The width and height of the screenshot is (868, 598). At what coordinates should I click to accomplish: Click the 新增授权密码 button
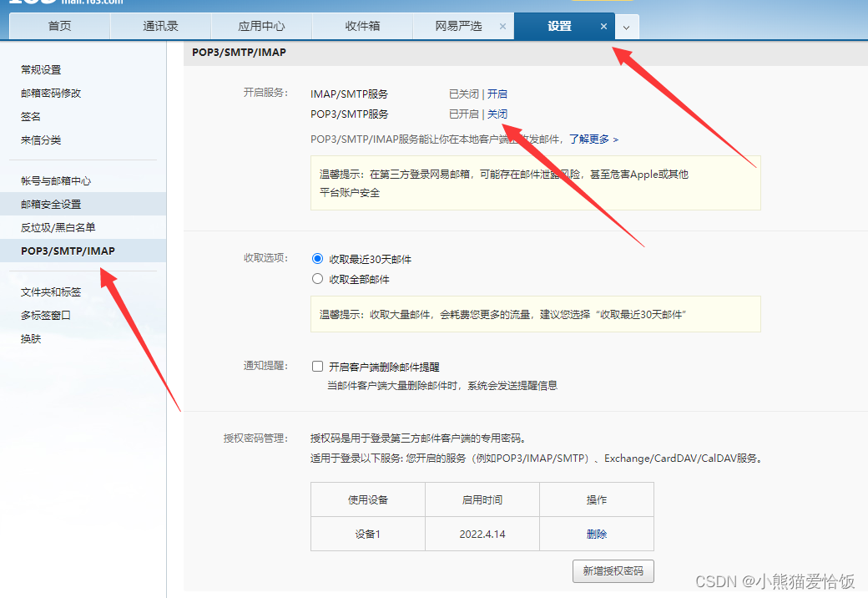(x=613, y=571)
